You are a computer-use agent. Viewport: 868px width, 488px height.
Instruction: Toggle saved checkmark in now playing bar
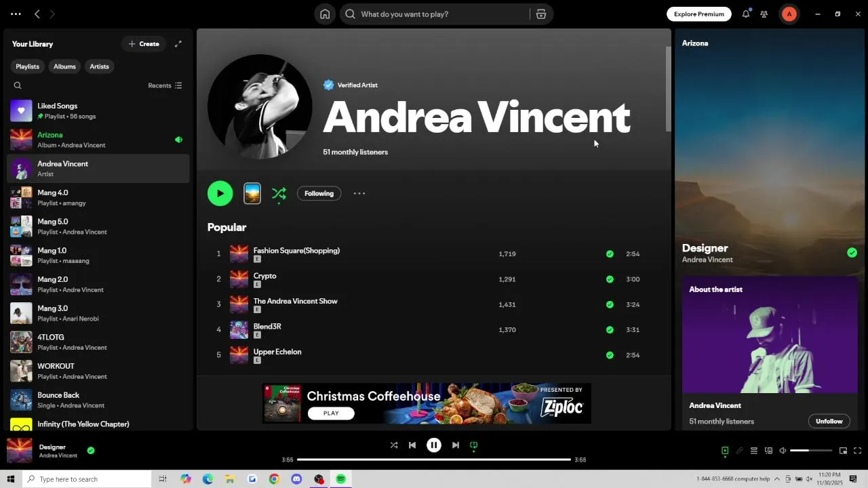tap(91, 450)
